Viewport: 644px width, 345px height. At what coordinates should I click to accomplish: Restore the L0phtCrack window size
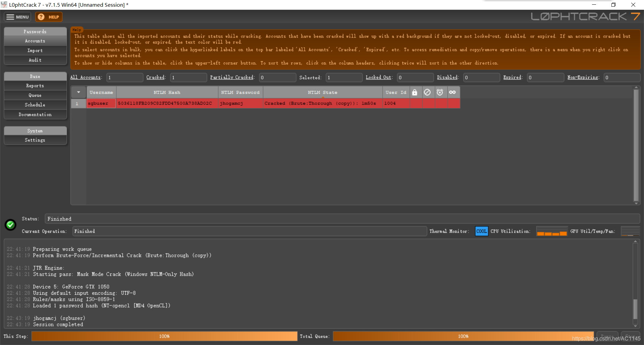[x=613, y=5]
